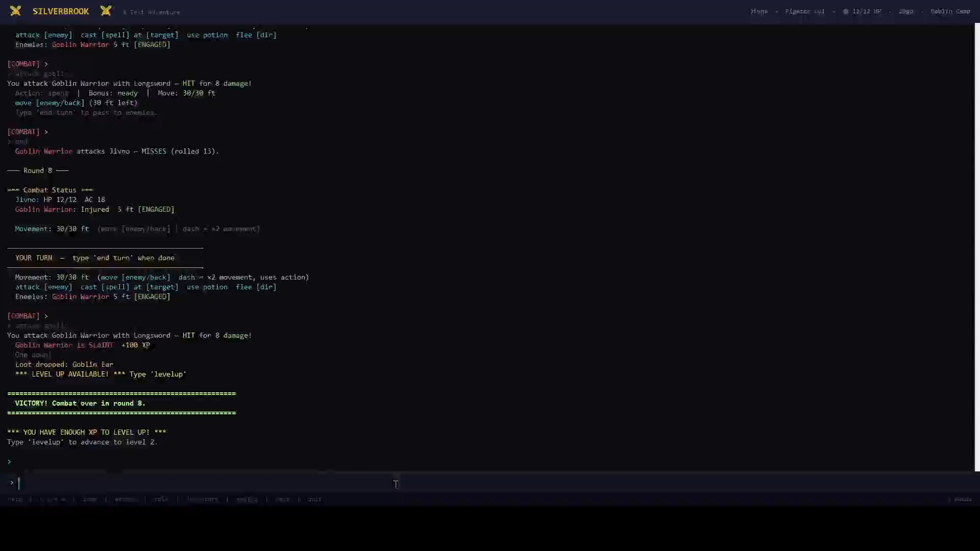
Task: Click the HP status dot indicator
Action: point(845,11)
